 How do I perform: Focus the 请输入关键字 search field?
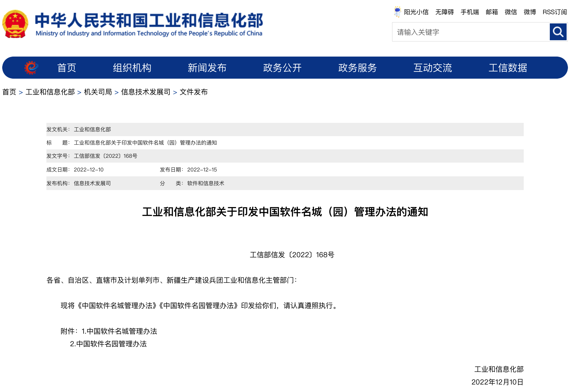pyautogui.click(x=470, y=32)
